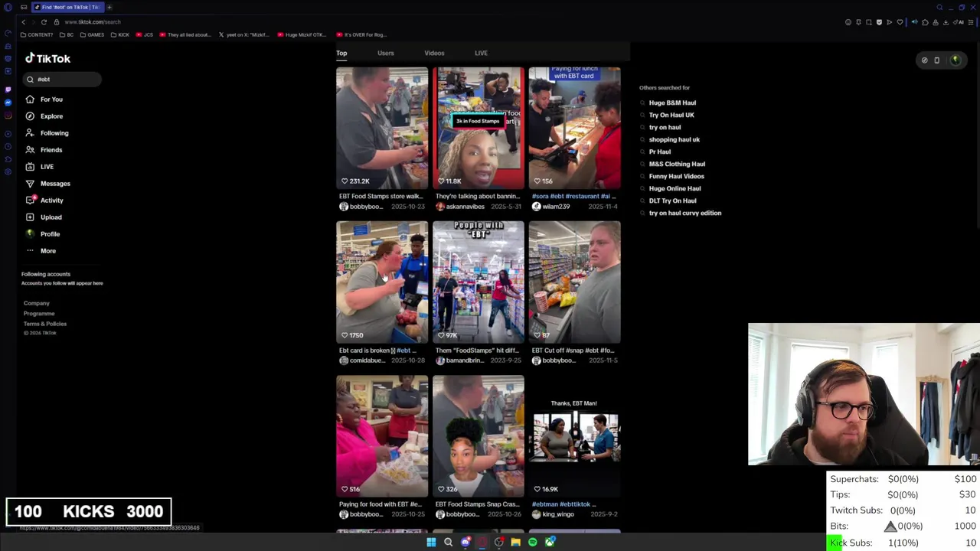
Task: Open Explore in the TikTok sidebar
Action: tap(44, 116)
